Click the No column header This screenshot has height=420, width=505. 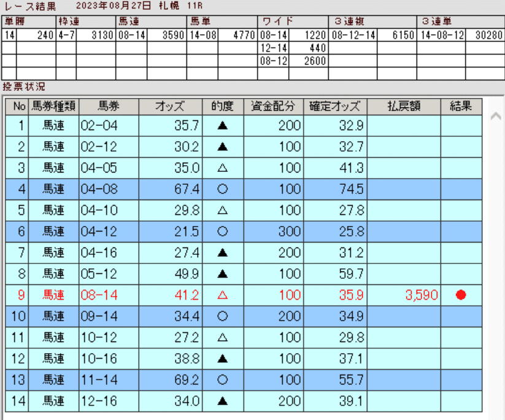click(x=17, y=106)
